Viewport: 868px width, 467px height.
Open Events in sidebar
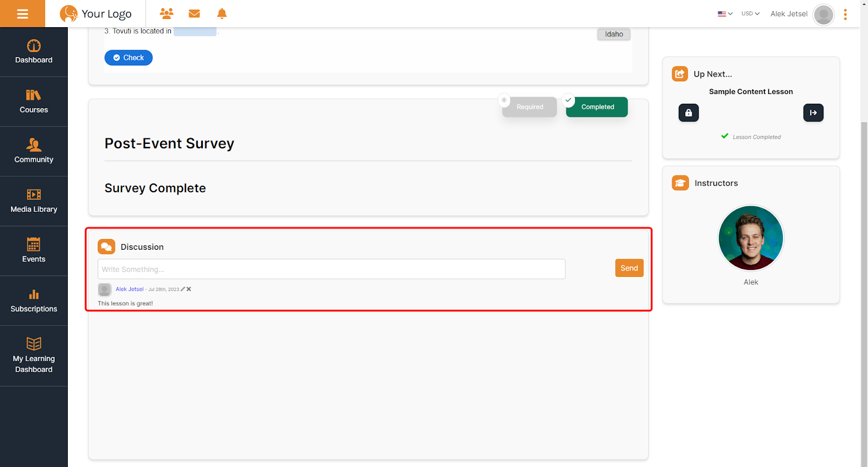coord(34,251)
